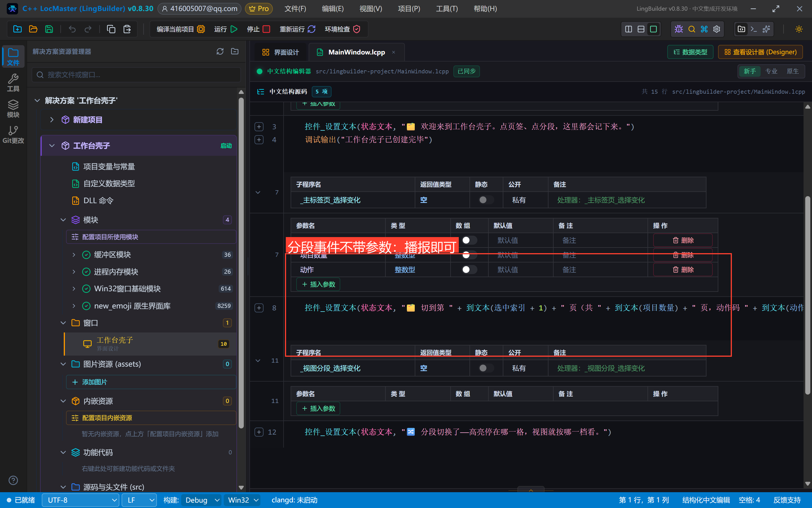This screenshot has height=508, width=812.
Task: Switch to the 界面设计 tab
Action: click(280, 52)
